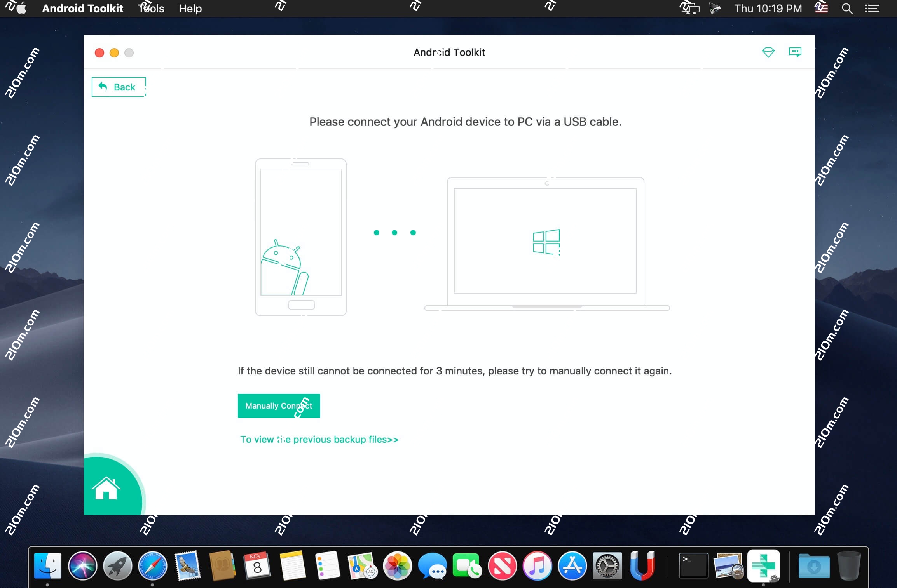Open Messages from the Dock
This screenshot has height=588, width=897.
point(433,566)
